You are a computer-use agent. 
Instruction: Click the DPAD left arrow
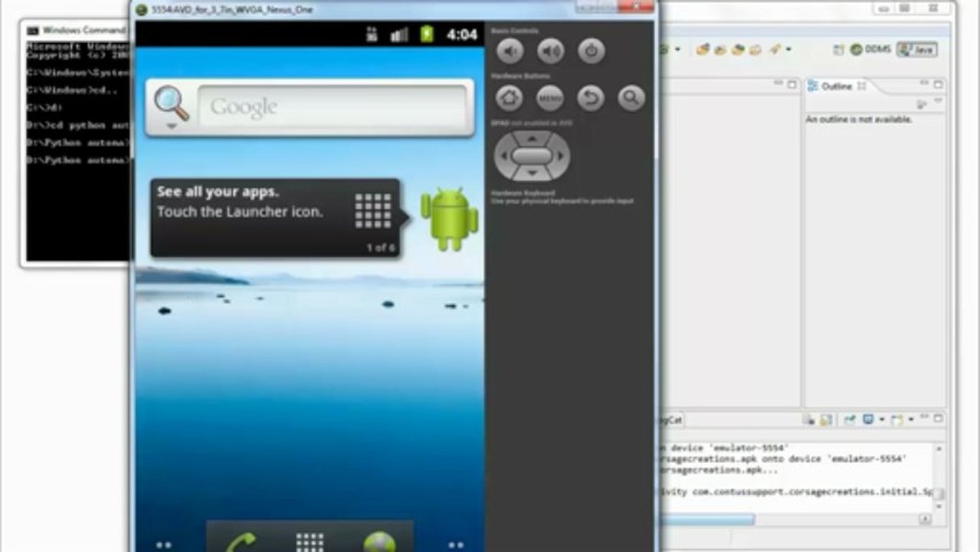[503, 156]
